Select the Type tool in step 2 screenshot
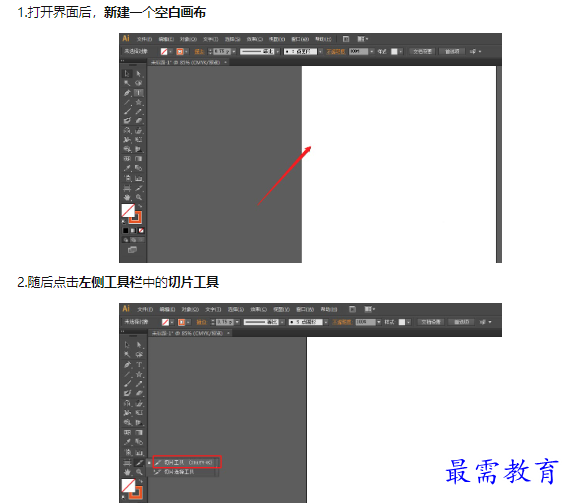 [139, 365]
